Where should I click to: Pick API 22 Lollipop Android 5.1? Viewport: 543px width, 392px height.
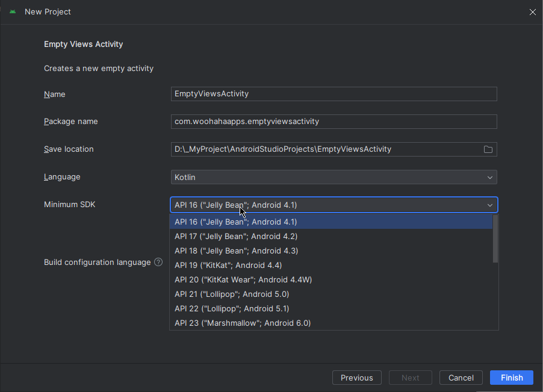(331, 309)
